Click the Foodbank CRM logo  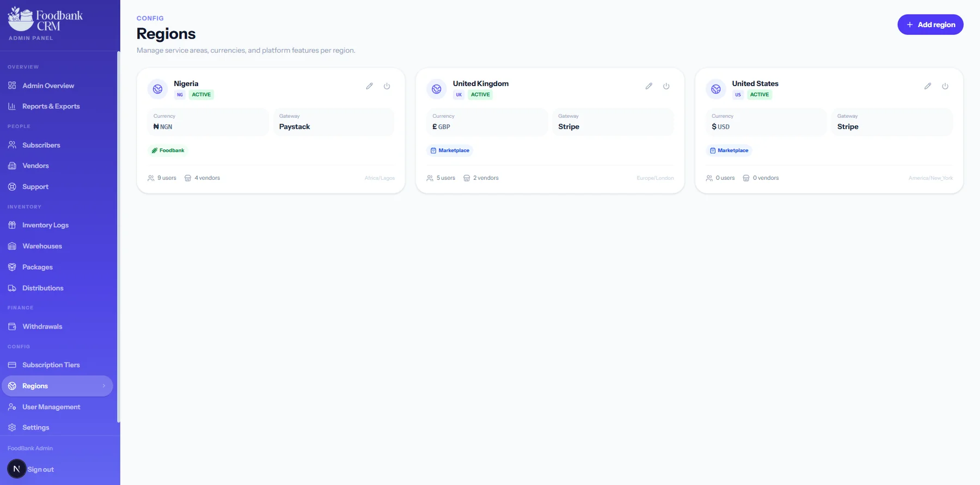click(45, 20)
